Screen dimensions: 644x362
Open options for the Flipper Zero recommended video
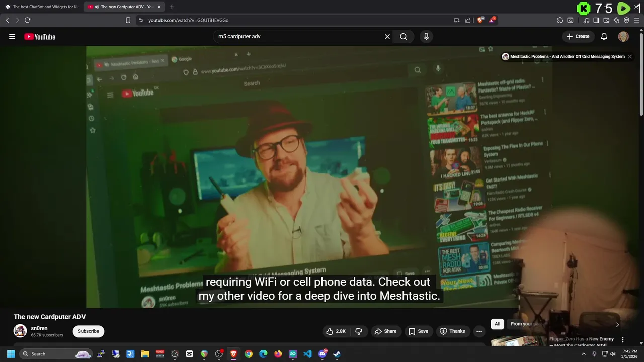click(x=623, y=340)
